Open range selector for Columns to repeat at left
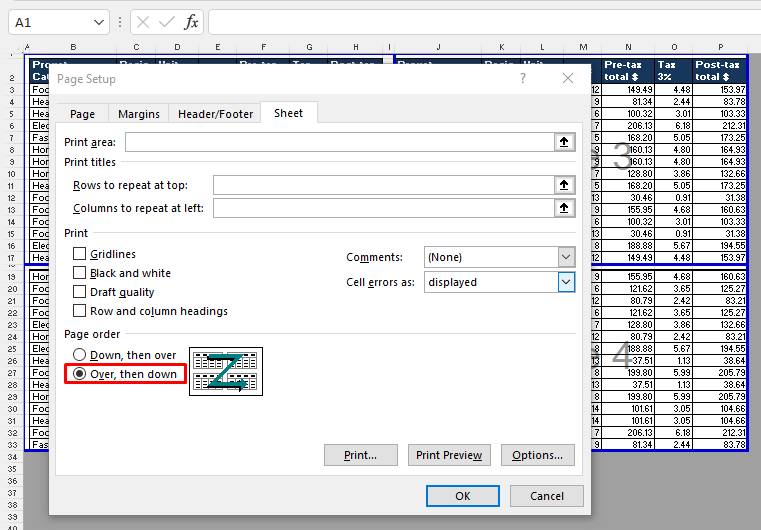The image size is (761, 530). click(x=564, y=208)
